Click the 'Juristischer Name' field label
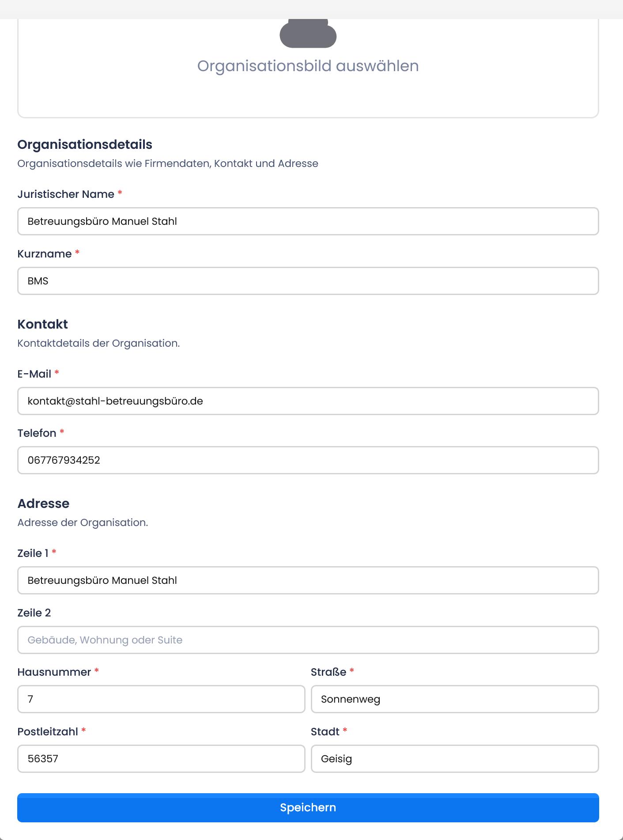The width and height of the screenshot is (623, 840). click(x=66, y=194)
